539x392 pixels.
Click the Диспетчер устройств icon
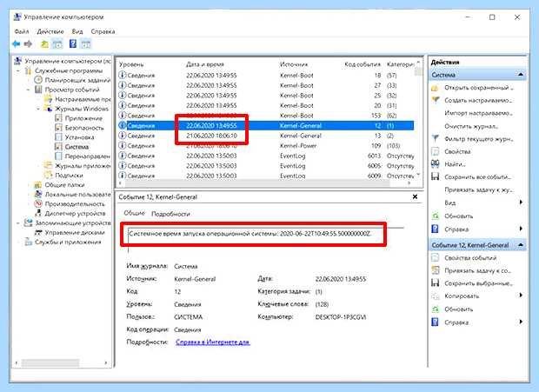(x=38, y=213)
